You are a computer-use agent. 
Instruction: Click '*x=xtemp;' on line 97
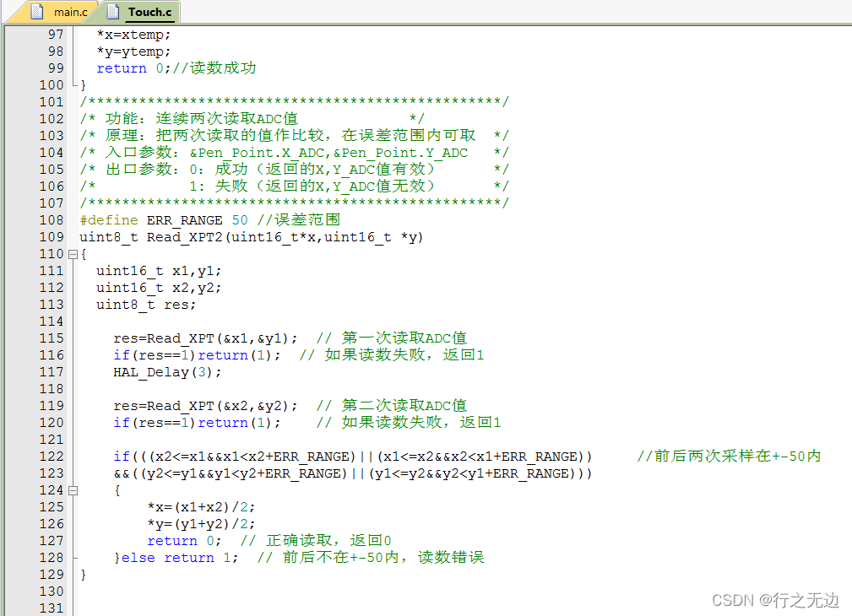pyautogui.click(x=133, y=35)
